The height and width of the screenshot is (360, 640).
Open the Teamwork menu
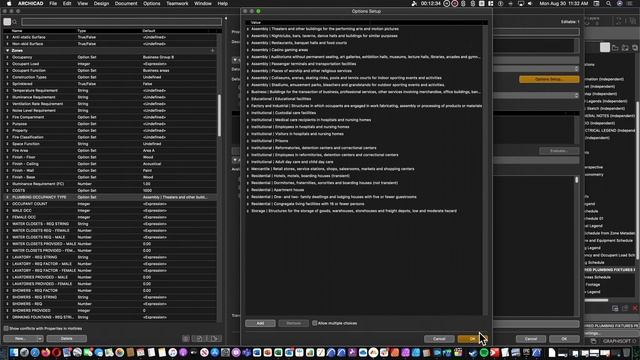tap(177, 3)
